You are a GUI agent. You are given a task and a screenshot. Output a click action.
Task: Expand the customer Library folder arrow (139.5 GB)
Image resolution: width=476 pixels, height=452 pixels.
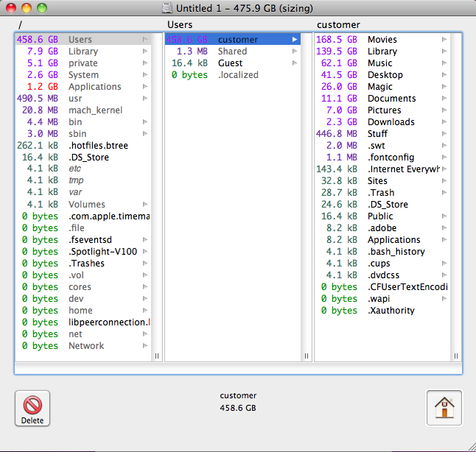point(444,52)
